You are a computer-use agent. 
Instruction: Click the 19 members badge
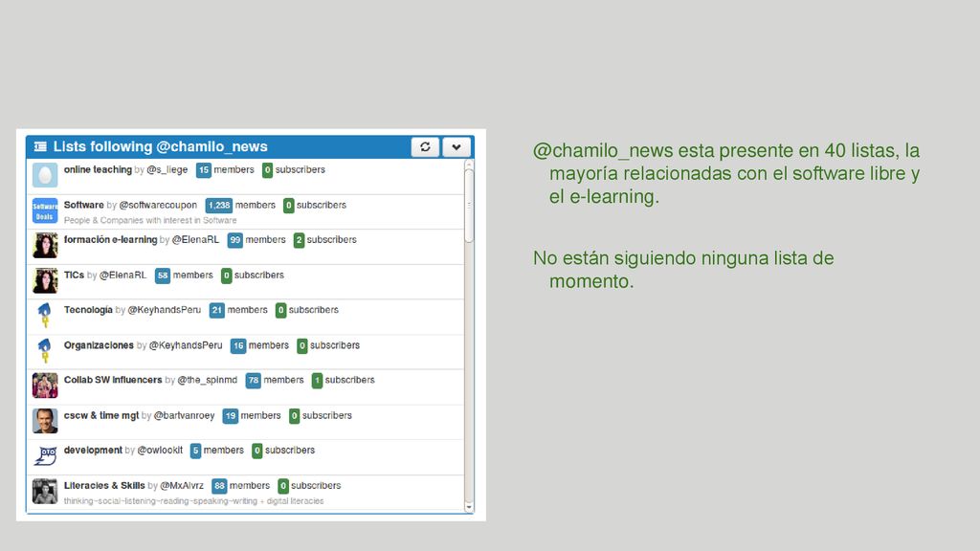[231, 415]
